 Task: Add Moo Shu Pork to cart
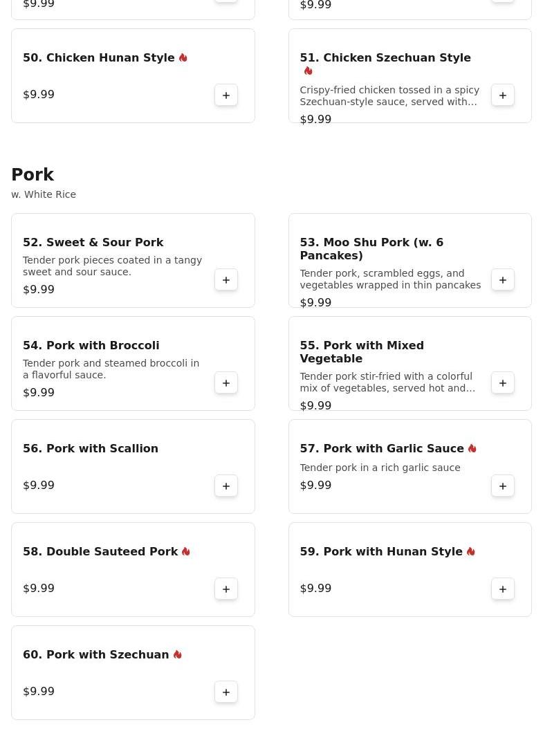503,280
